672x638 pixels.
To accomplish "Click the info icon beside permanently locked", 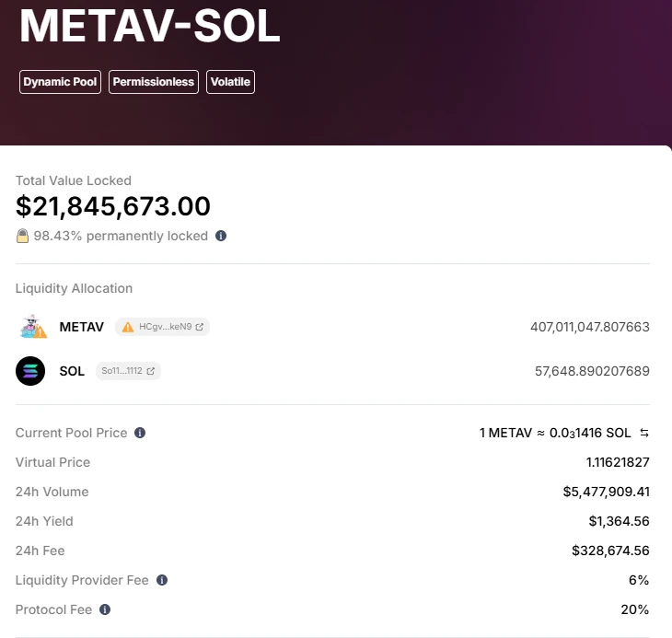I will (x=221, y=236).
